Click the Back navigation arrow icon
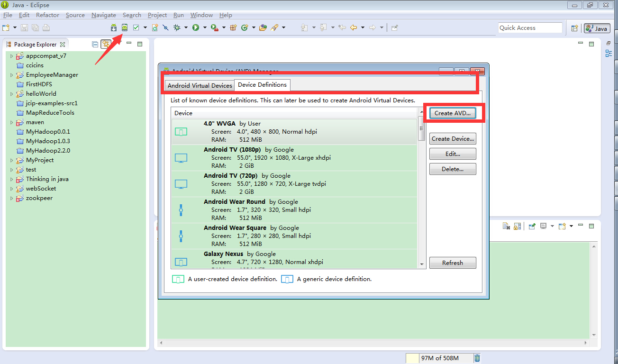The height and width of the screenshot is (364, 618). (x=354, y=27)
